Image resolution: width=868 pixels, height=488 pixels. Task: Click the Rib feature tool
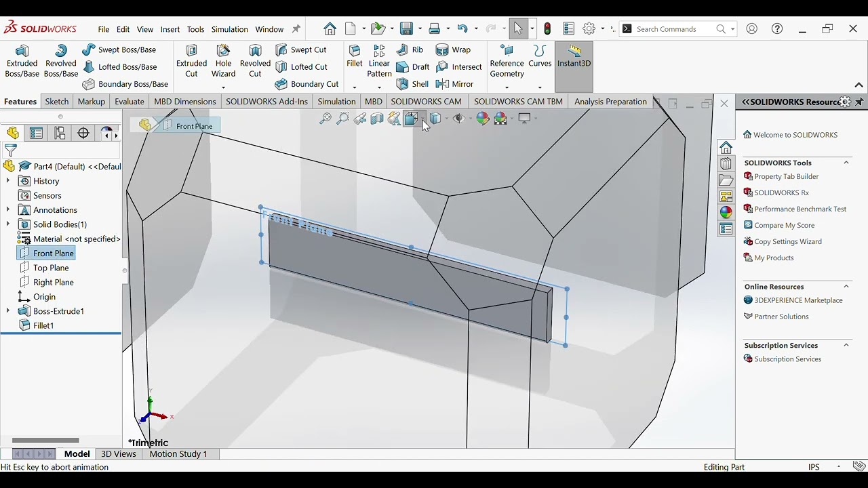click(x=410, y=49)
